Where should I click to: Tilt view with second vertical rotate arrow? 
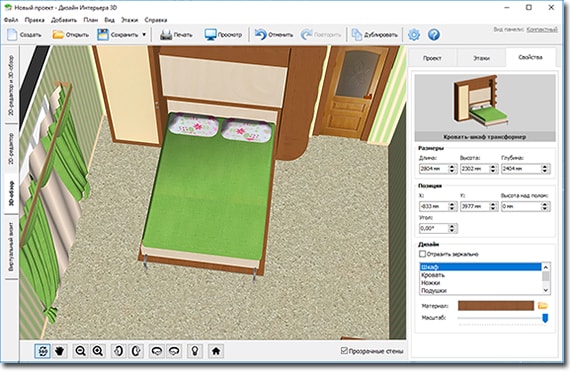coord(136,351)
